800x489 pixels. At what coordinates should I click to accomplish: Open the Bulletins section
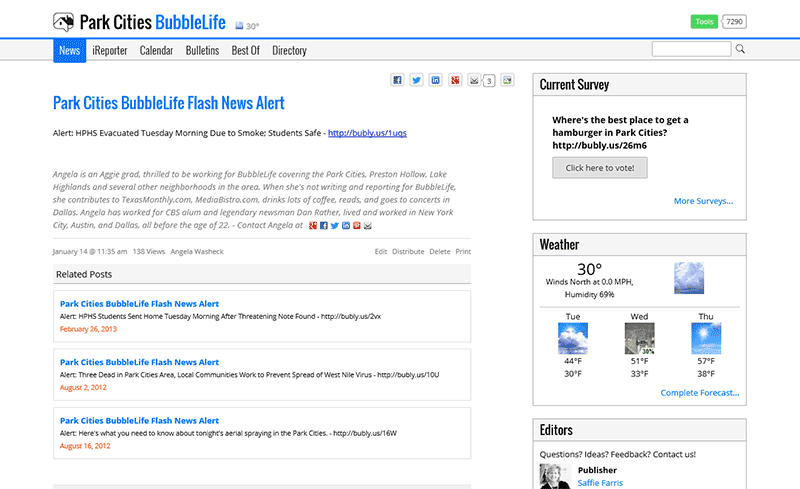[202, 51]
